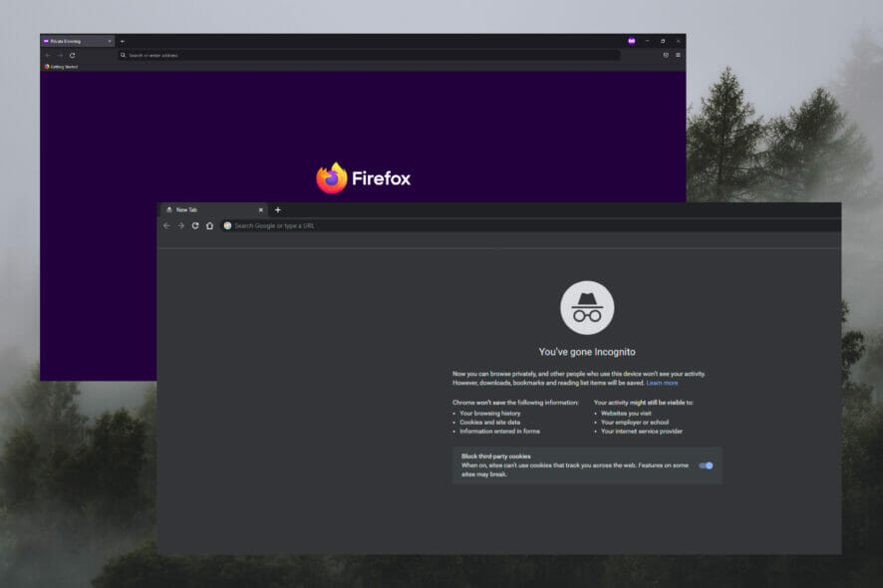The width and height of the screenshot is (883, 588).
Task: Open a new tab in the Firefox window
Action: [x=123, y=41]
